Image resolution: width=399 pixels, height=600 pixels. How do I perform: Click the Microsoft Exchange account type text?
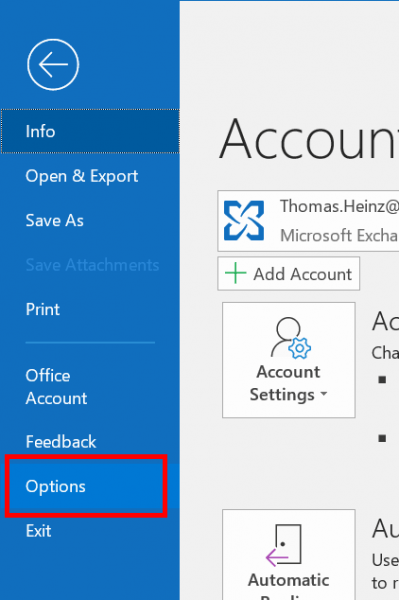coord(339,235)
